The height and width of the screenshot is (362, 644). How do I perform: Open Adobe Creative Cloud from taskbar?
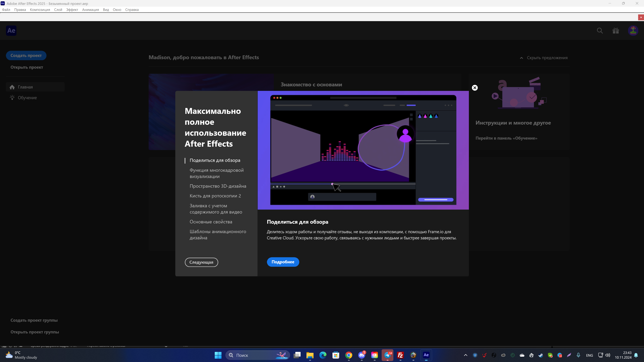pos(374,355)
